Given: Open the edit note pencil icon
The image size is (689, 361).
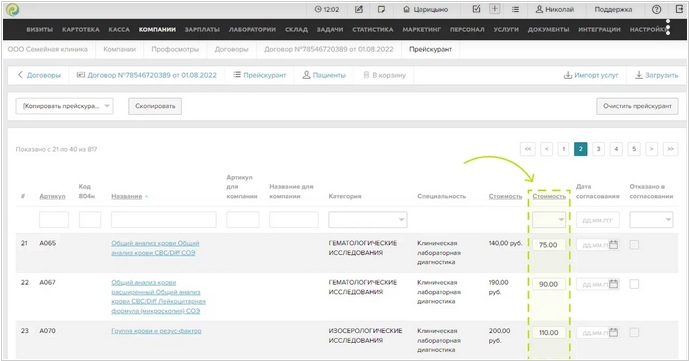Looking at the screenshot, I should pos(359,9).
